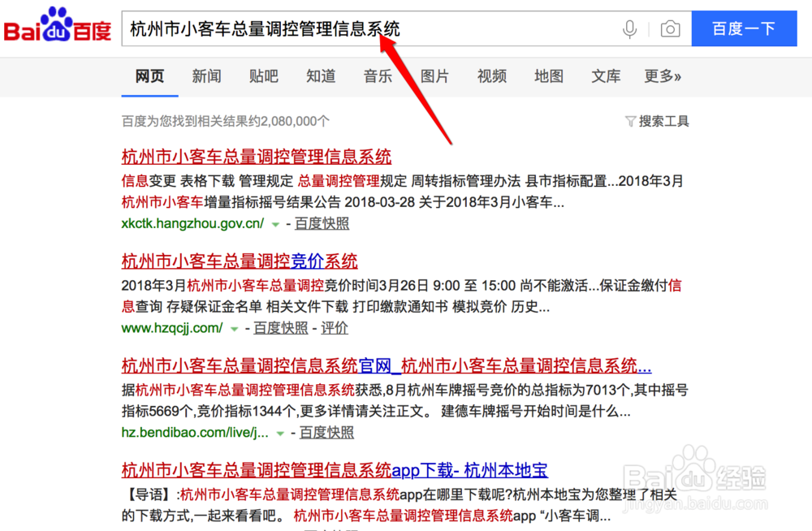Open the 图片 tab
812x531 pixels.
coord(434,76)
